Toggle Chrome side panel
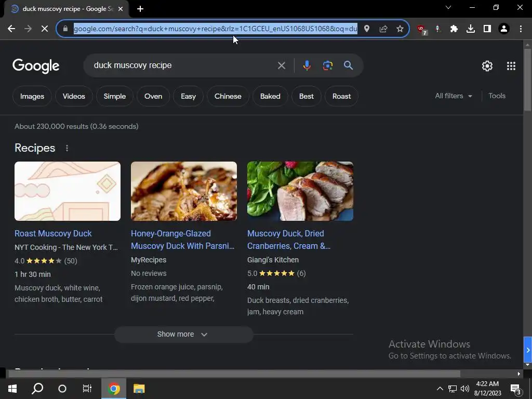The width and height of the screenshot is (532, 399). (487, 29)
